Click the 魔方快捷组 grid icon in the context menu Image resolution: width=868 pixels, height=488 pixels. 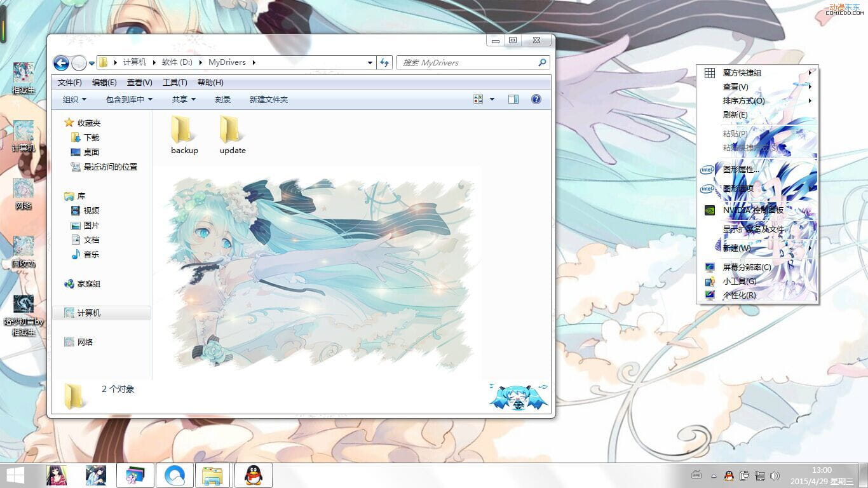tap(709, 72)
